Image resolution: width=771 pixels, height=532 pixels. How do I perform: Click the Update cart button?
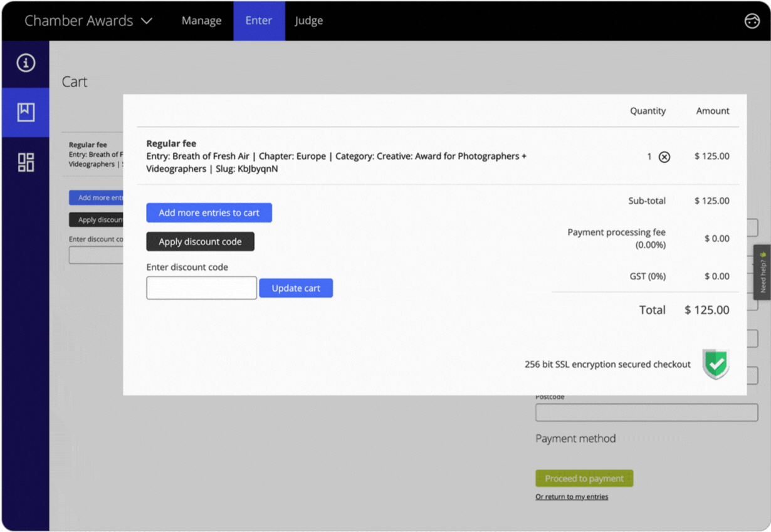295,288
